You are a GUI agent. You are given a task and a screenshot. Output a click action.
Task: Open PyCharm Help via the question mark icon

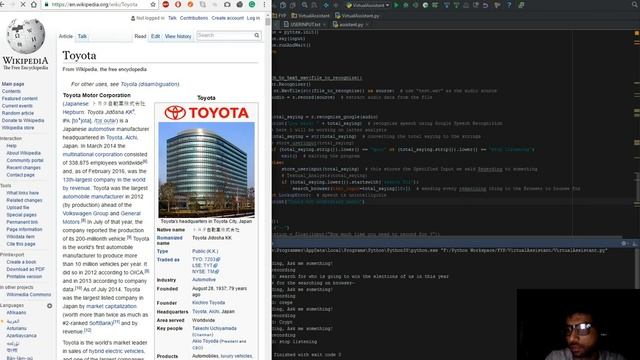[509, 5]
